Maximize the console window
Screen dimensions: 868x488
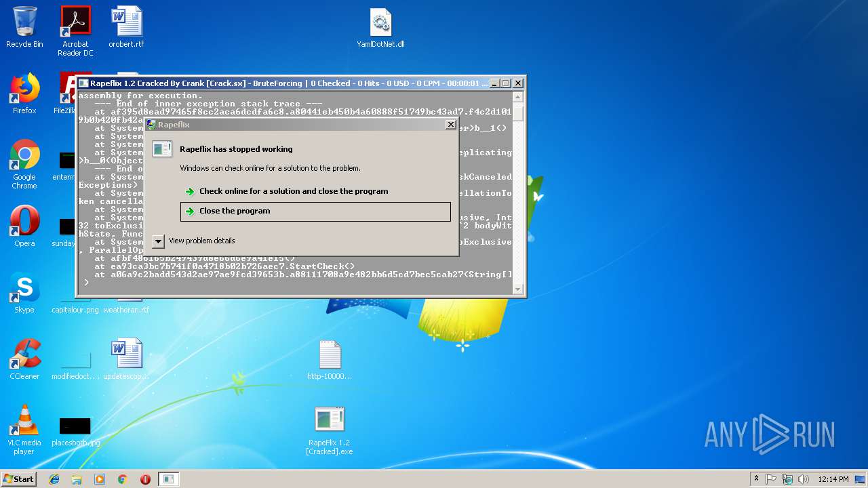click(x=505, y=83)
